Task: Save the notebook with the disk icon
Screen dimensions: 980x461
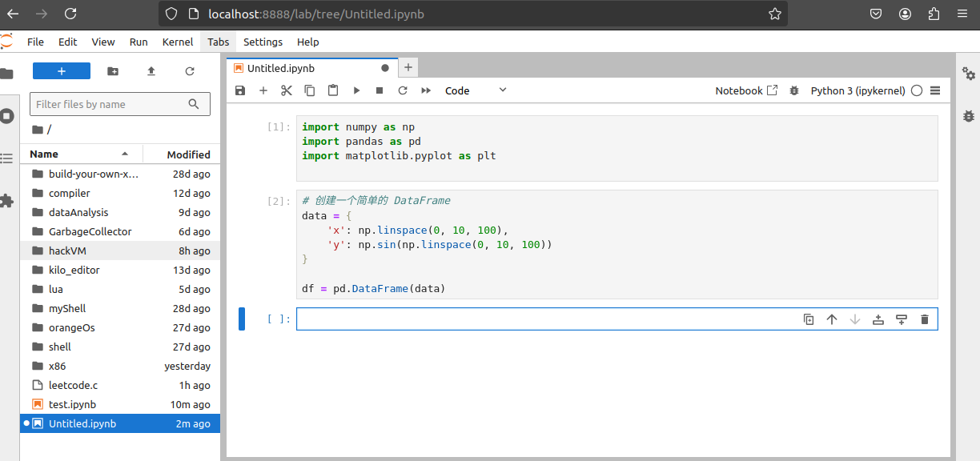Action: pyautogui.click(x=240, y=90)
